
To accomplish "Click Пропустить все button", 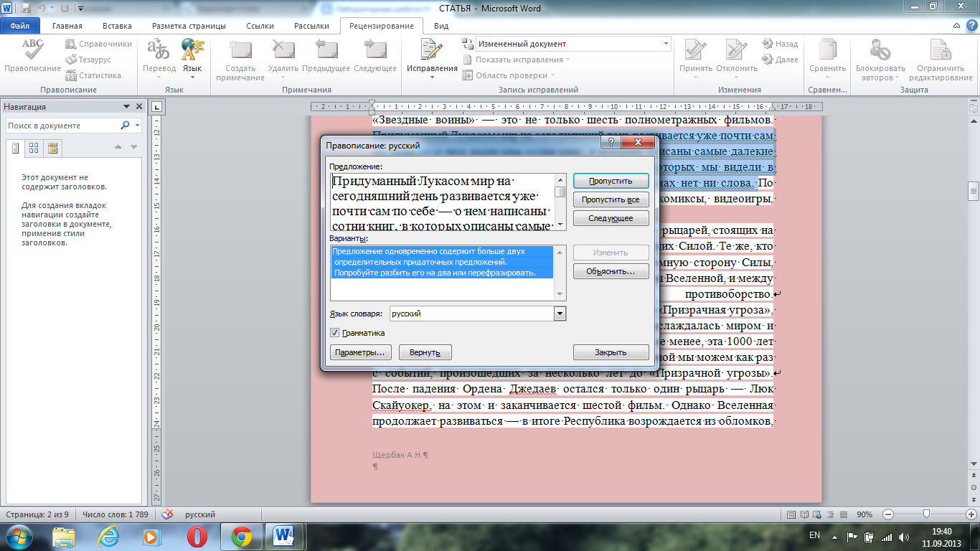I will (611, 200).
